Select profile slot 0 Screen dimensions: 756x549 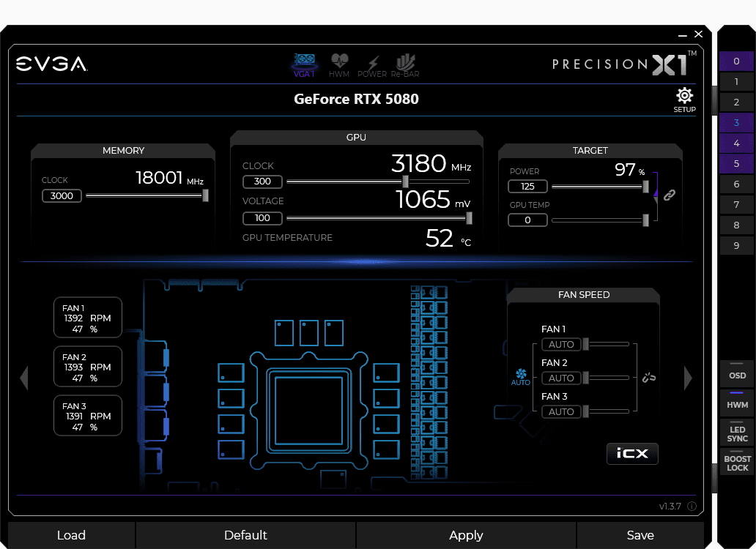(736, 61)
